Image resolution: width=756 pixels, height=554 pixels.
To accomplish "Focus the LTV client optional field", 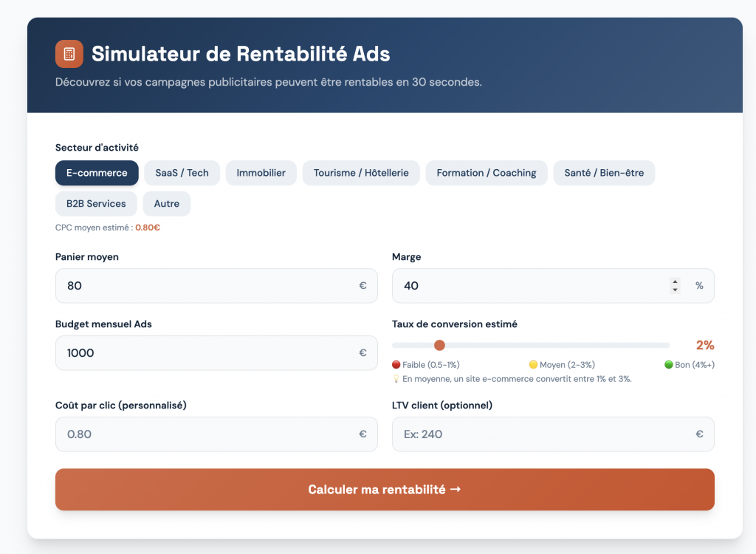I will pos(543,434).
